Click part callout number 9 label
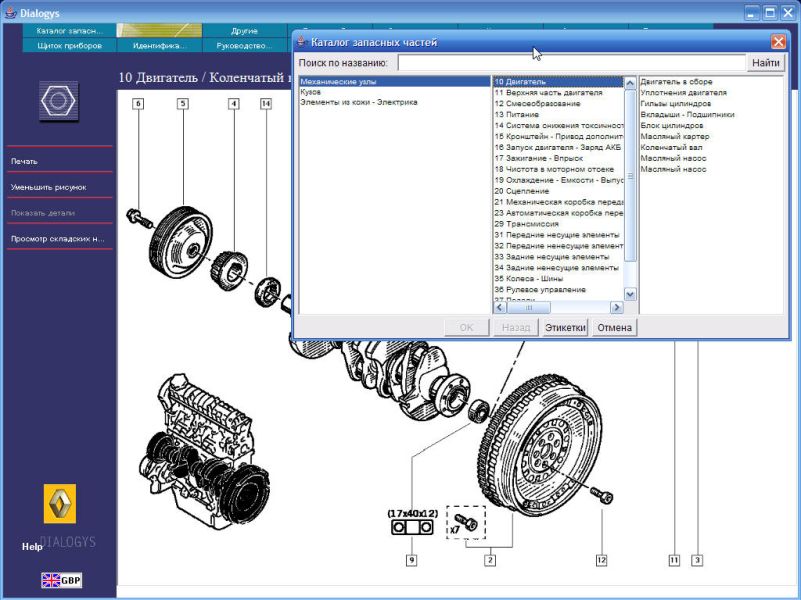 (x=411, y=560)
